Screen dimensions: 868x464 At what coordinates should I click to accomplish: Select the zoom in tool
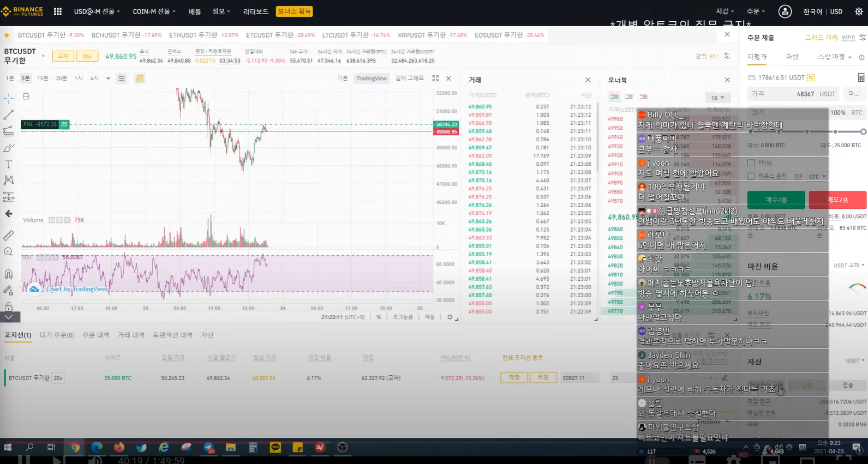point(9,252)
